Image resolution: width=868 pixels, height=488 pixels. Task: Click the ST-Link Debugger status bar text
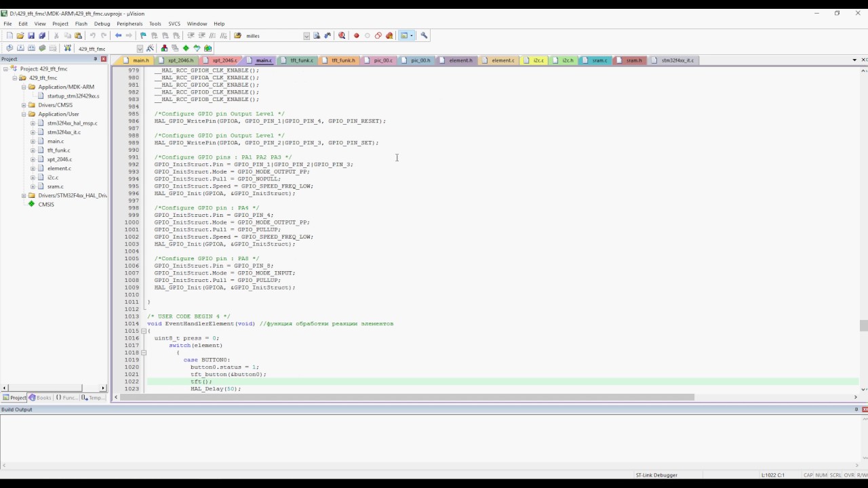click(656, 475)
